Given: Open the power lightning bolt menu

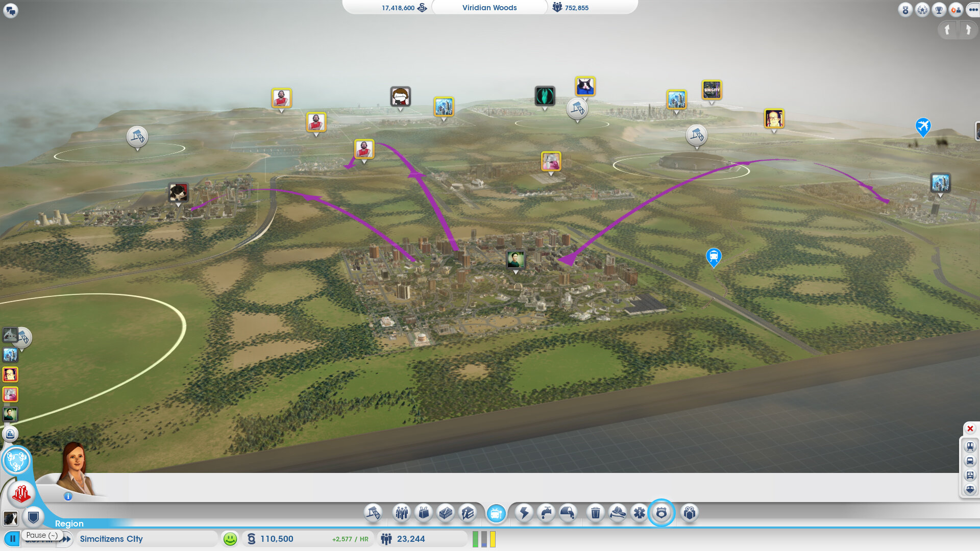Looking at the screenshot, I should (x=524, y=513).
